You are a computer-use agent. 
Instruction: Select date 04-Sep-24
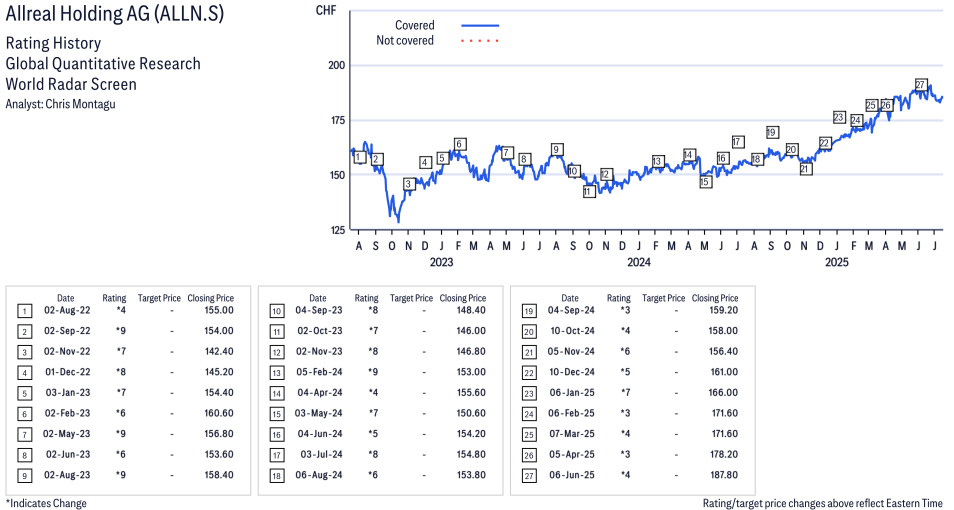tap(571, 310)
